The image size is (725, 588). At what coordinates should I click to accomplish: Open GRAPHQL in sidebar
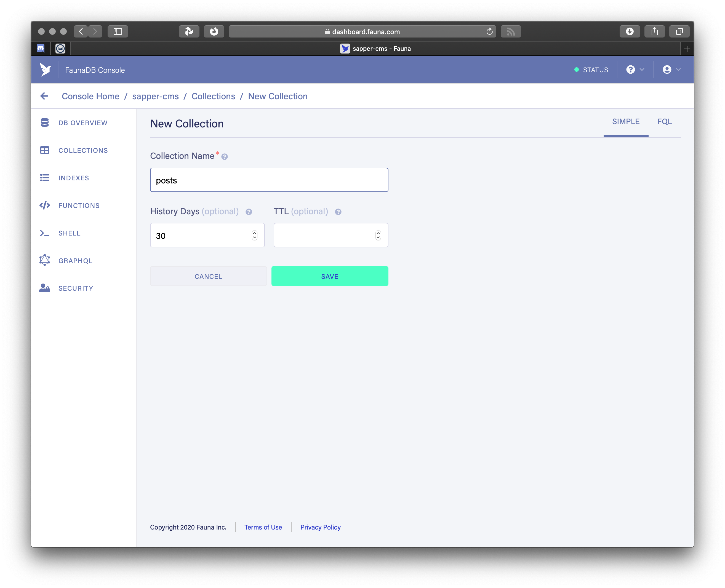click(x=75, y=261)
